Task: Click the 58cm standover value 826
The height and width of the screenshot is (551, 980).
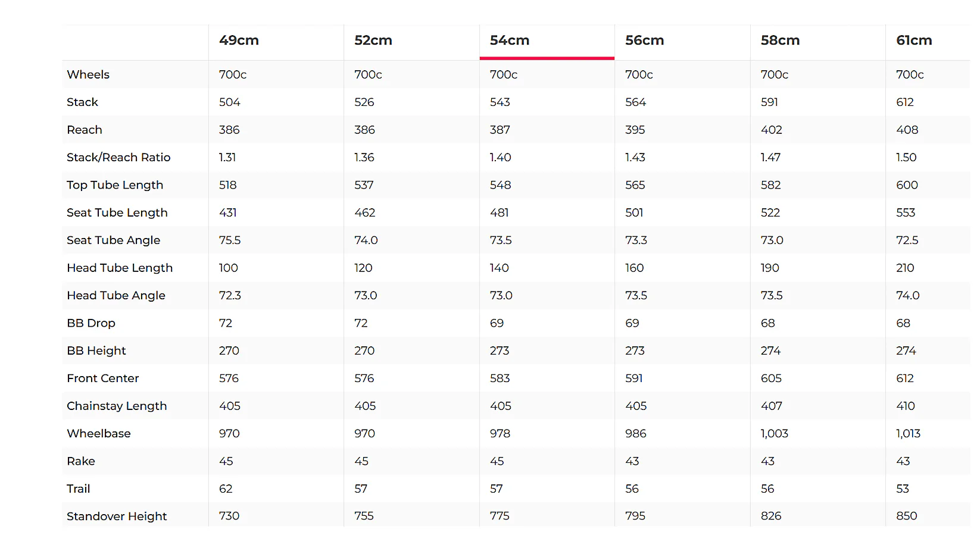Action: [x=771, y=516]
